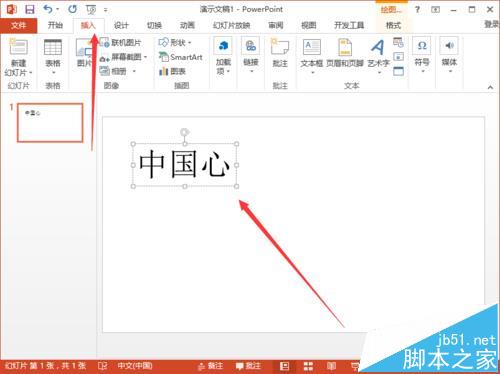Open the Customize Quick Access Toolbar dropdown

[105, 10]
